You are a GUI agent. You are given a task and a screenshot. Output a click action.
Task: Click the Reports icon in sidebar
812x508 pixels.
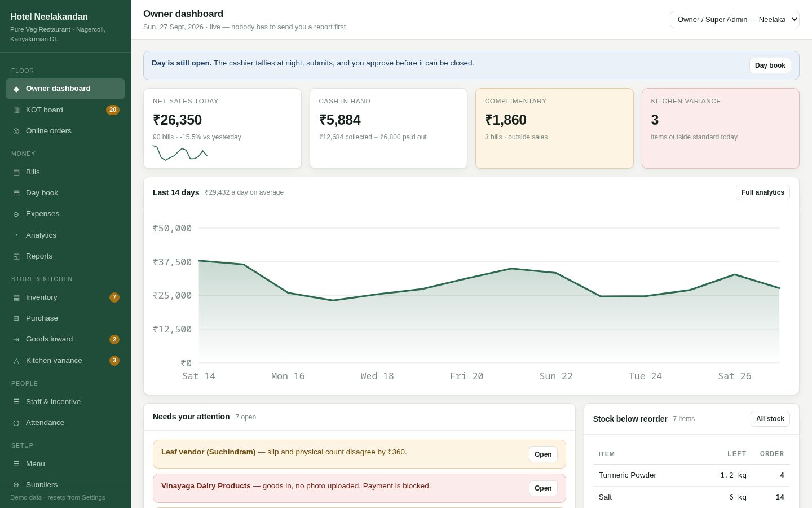[16, 256]
